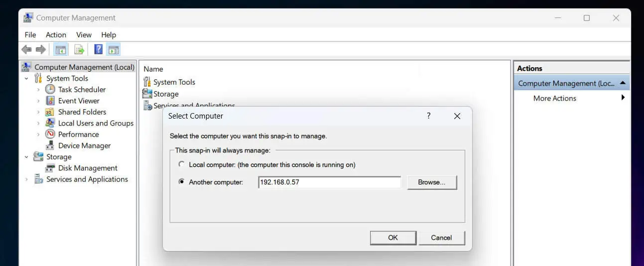
Task: Collapse the Storage tree node
Action: click(26, 156)
